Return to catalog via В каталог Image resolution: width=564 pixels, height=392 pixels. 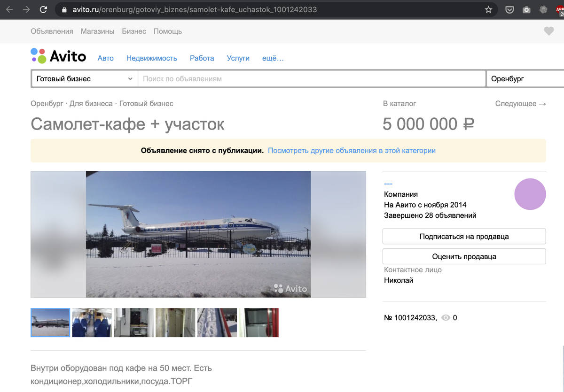point(399,103)
